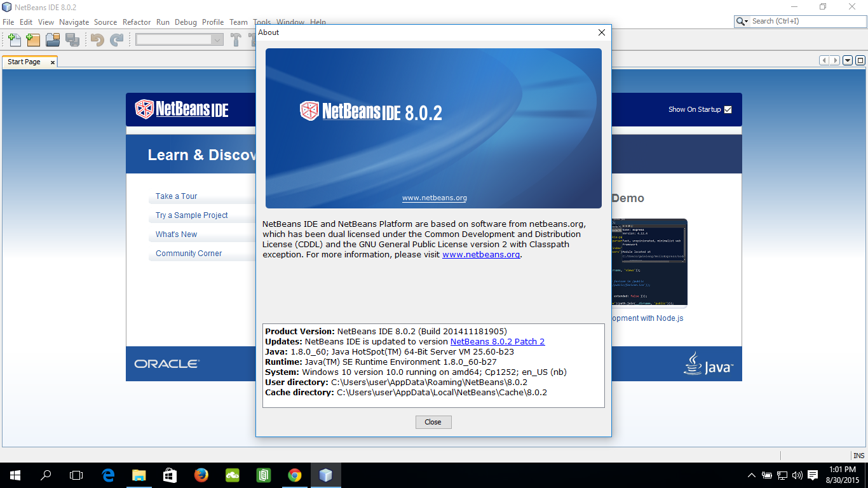The width and height of the screenshot is (868, 488).
Task: Click the INS indicator in status bar
Action: coord(858,456)
